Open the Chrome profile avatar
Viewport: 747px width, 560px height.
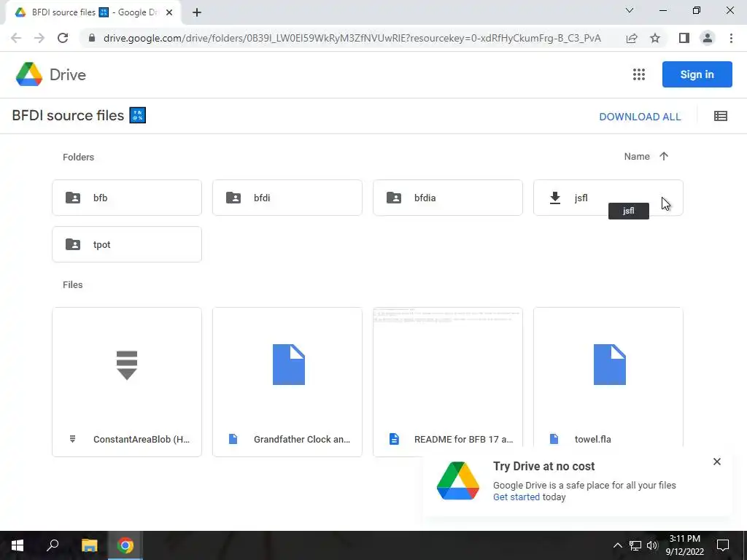click(708, 38)
